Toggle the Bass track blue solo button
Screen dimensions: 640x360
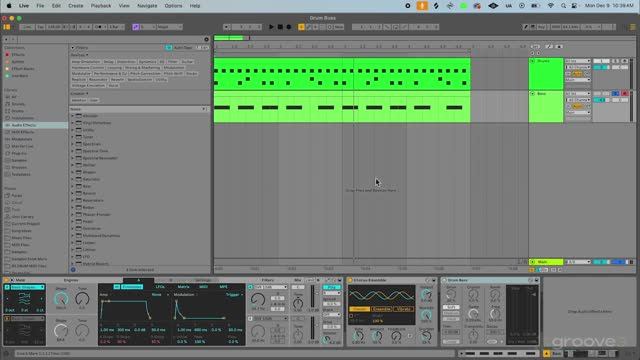(x=616, y=94)
